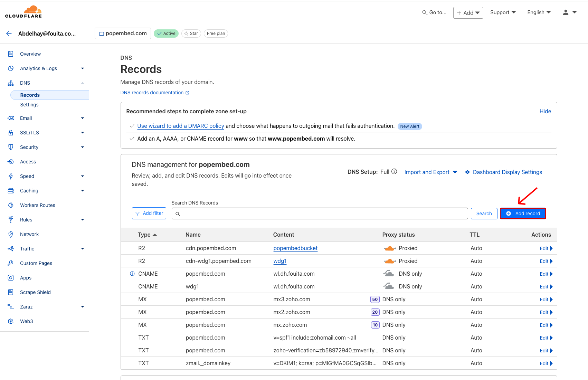Click the Web3 icon in sidebar
Image resolution: width=588 pixels, height=380 pixels.
[11, 321]
